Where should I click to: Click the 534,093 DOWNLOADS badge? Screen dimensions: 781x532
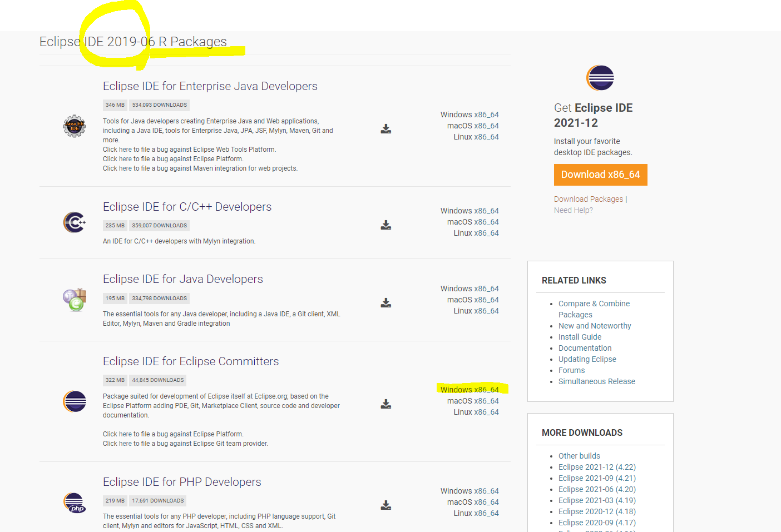pyautogui.click(x=160, y=105)
